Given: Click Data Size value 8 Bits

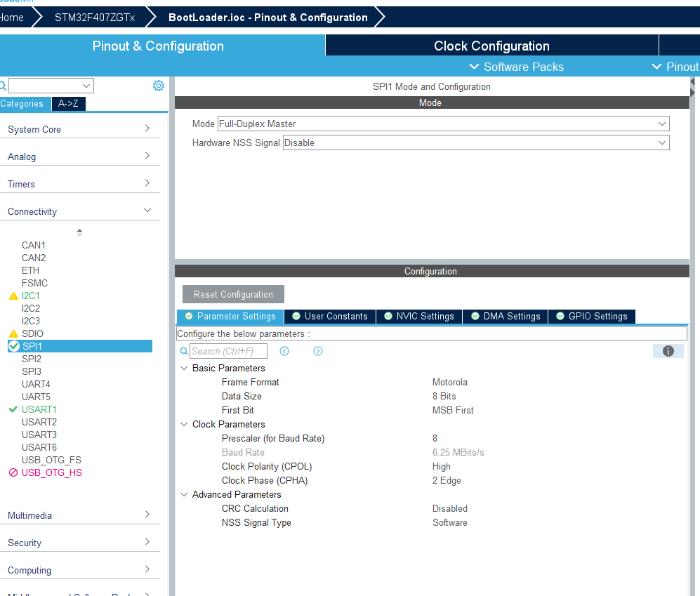Looking at the screenshot, I should [x=444, y=397].
